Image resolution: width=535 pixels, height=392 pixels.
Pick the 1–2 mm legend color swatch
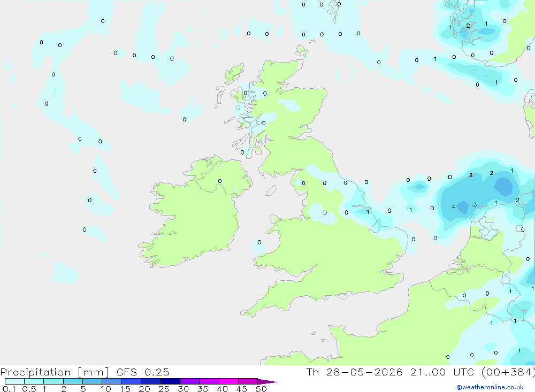(x=53, y=381)
